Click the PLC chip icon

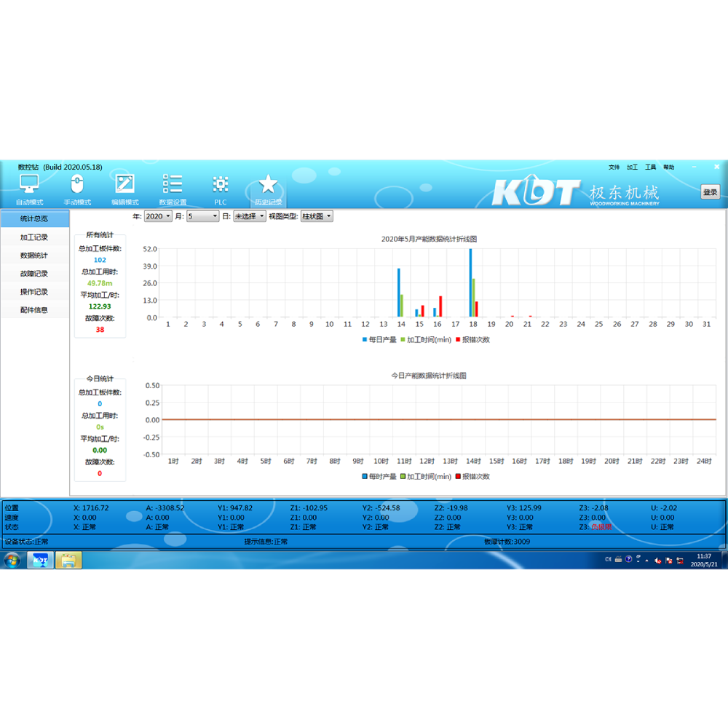pos(220,184)
